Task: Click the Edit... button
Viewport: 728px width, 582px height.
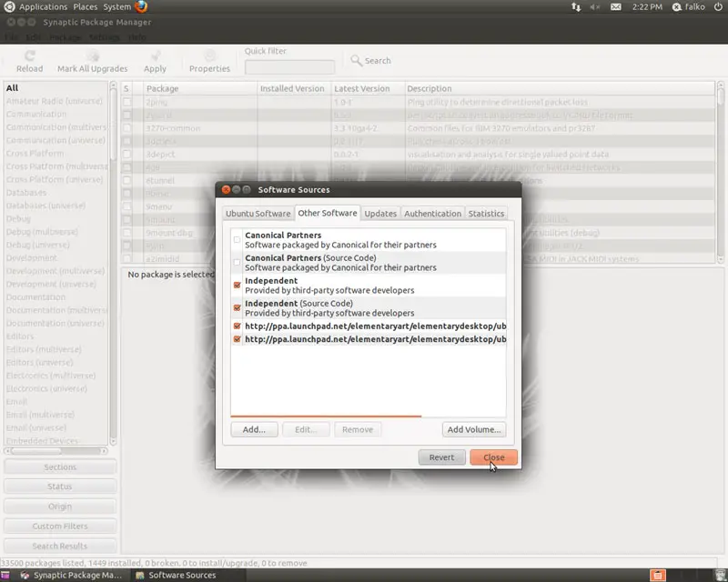Action: tap(306, 430)
